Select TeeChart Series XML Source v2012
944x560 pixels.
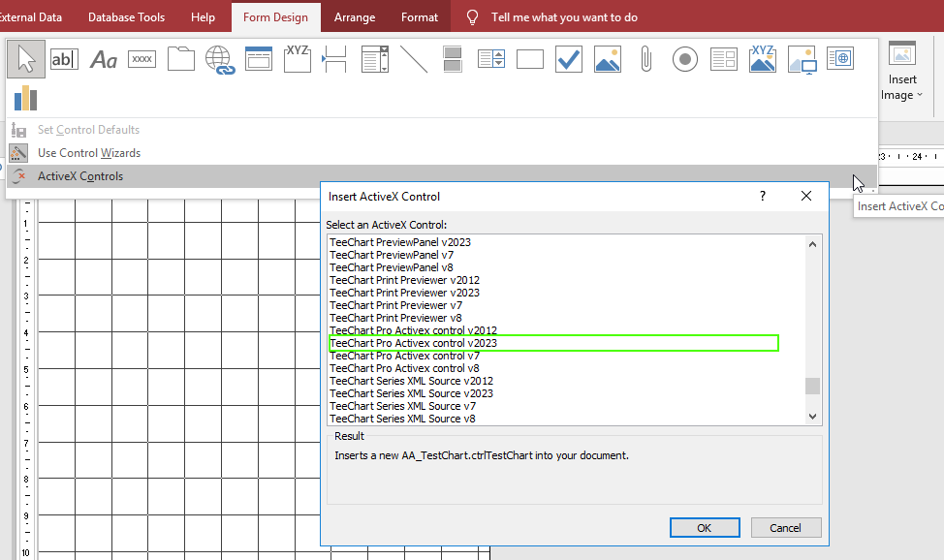(411, 381)
